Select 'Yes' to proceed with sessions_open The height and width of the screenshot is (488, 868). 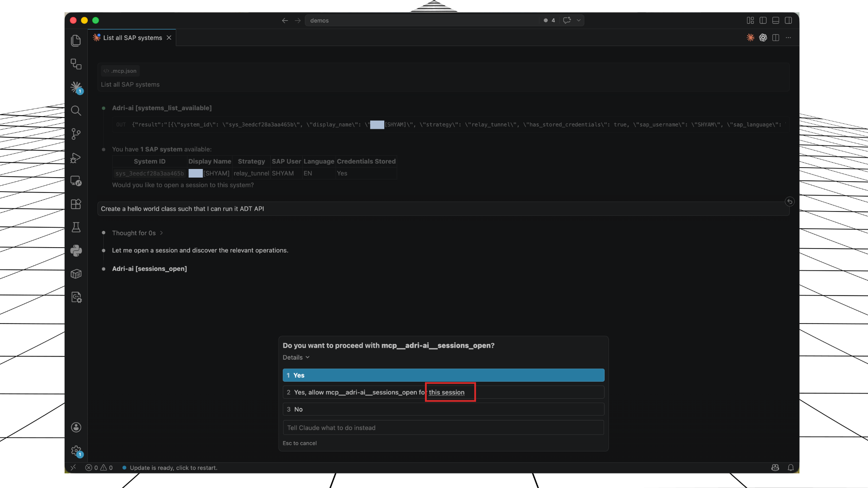click(x=443, y=375)
